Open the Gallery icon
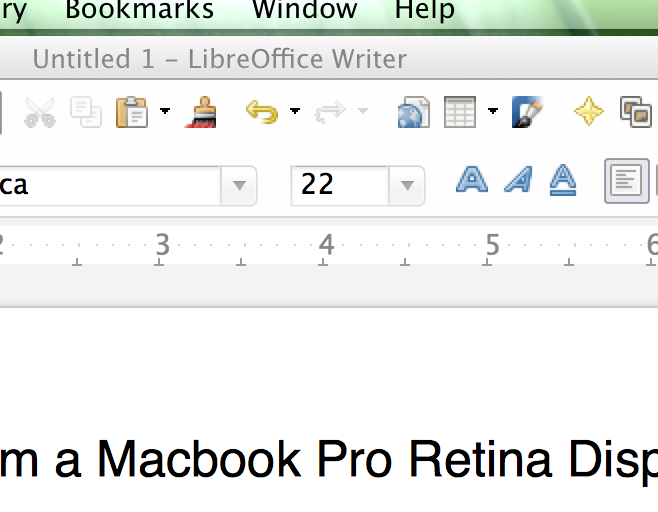 636,112
